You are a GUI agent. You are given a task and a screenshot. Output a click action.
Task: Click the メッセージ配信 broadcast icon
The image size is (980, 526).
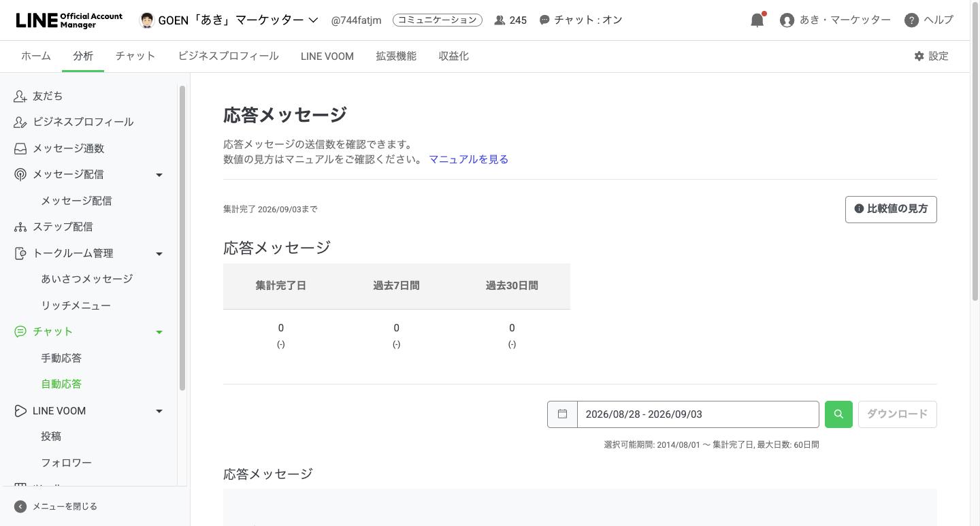point(20,175)
